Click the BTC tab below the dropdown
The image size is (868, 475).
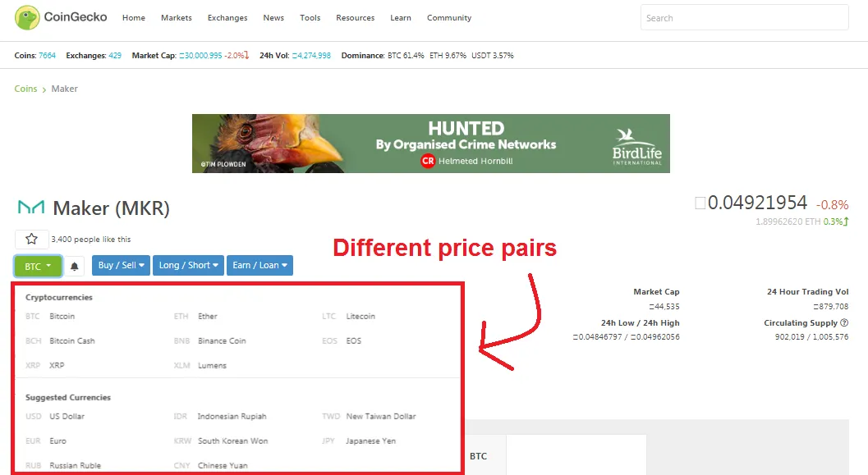(x=478, y=455)
